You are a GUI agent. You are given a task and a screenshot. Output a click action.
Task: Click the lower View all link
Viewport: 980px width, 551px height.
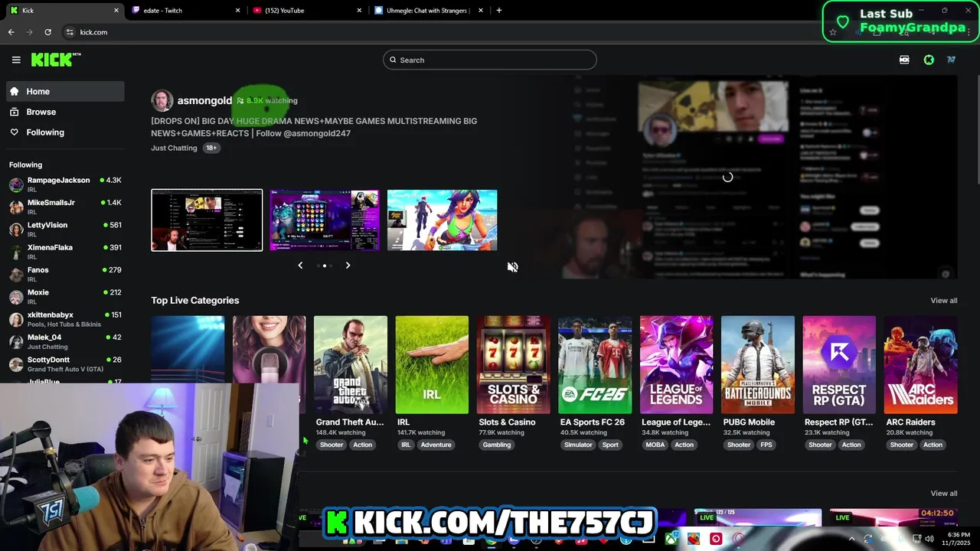[x=944, y=494]
